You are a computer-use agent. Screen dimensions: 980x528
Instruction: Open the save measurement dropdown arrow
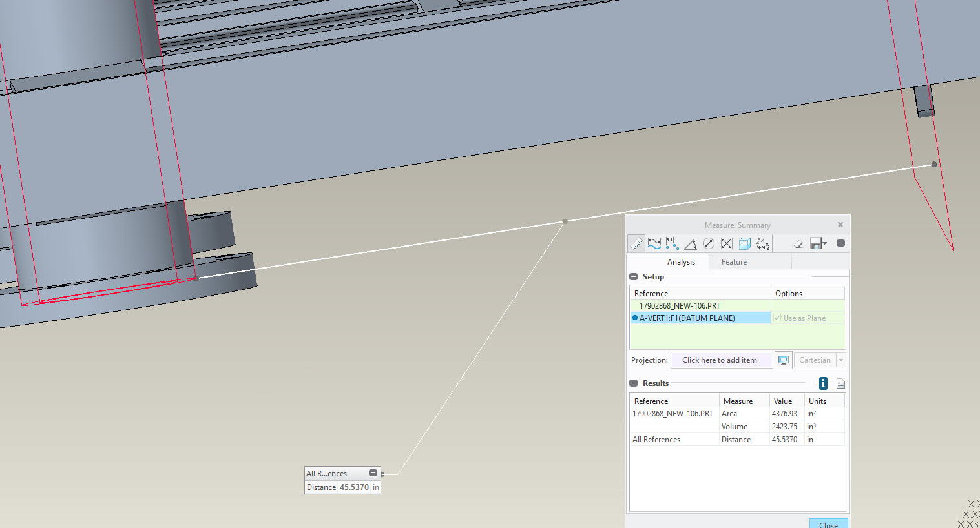click(x=826, y=243)
